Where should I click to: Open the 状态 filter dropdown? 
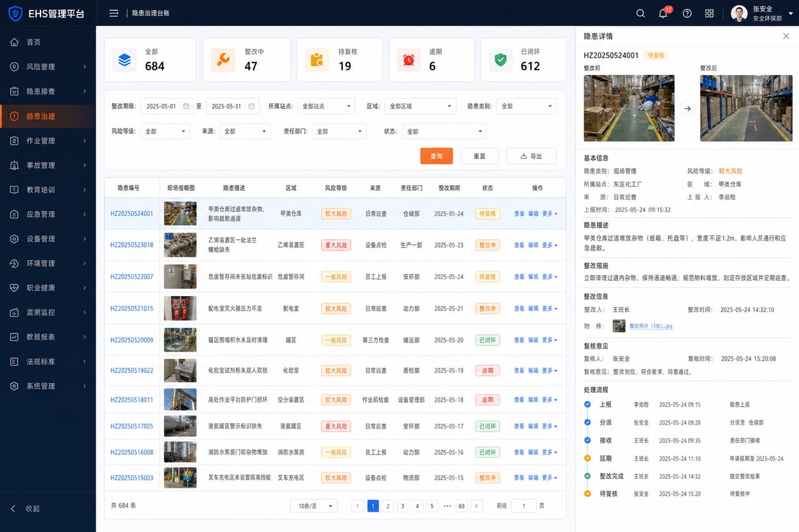pyautogui.click(x=444, y=131)
